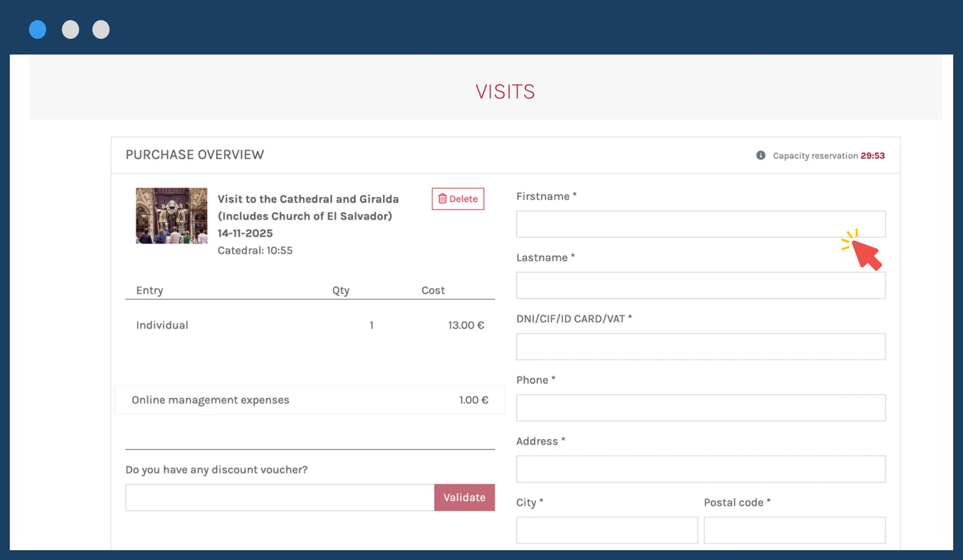963x560 pixels.
Task: Click the middle gray window dot
Action: pyautogui.click(x=70, y=29)
